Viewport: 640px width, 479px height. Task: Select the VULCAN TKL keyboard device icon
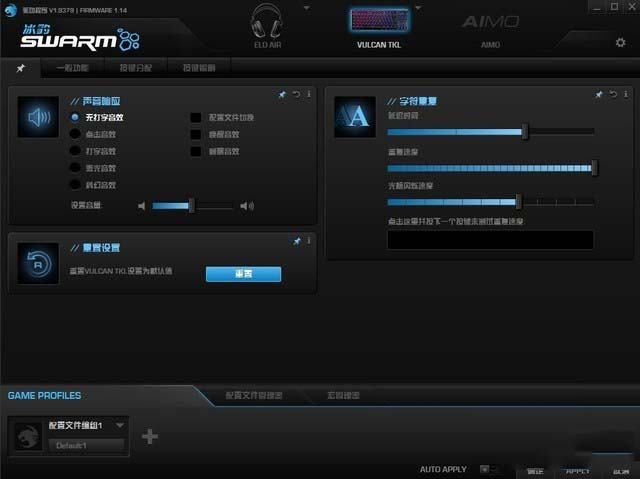point(379,20)
